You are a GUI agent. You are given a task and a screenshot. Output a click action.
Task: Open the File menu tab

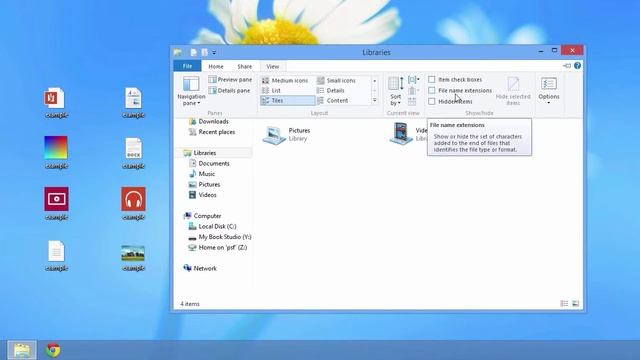pyautogui.click(x=187, y=66)
